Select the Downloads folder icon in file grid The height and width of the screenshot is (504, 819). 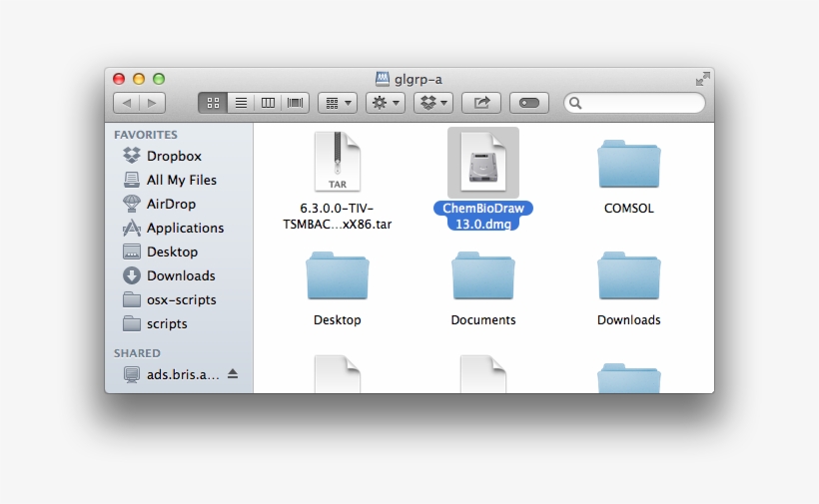coord(629,275)
